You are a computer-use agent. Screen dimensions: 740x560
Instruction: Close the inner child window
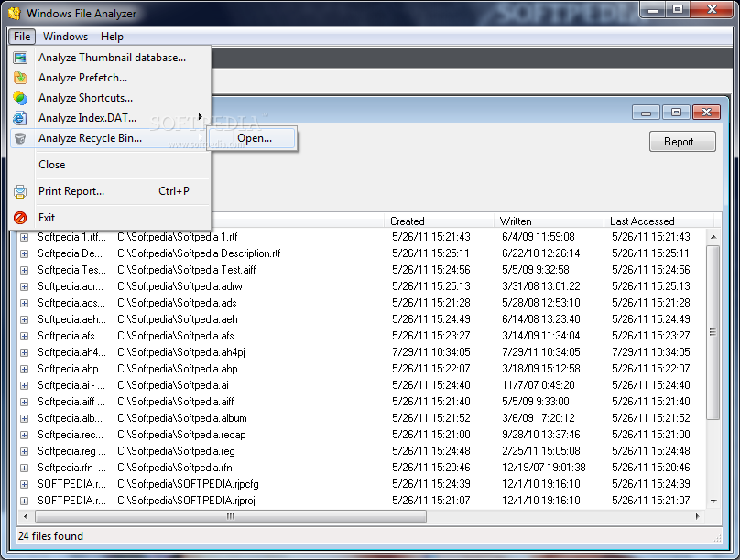[706, 113]
